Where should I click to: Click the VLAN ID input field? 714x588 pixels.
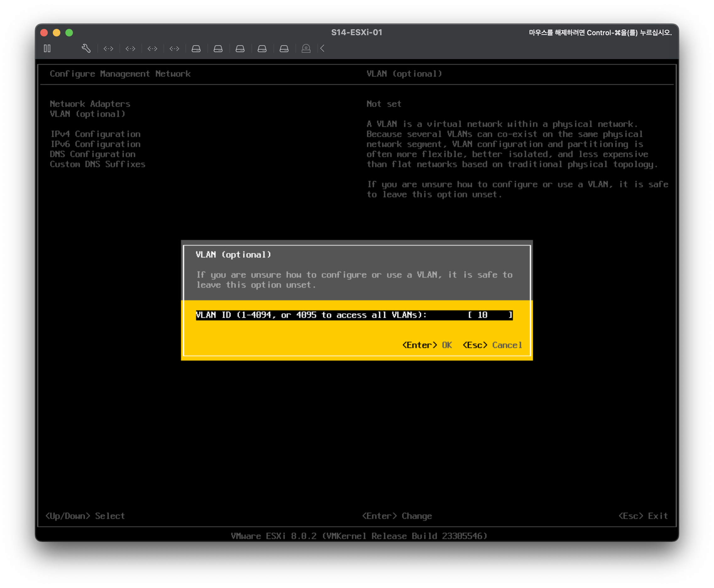(489, 315)
